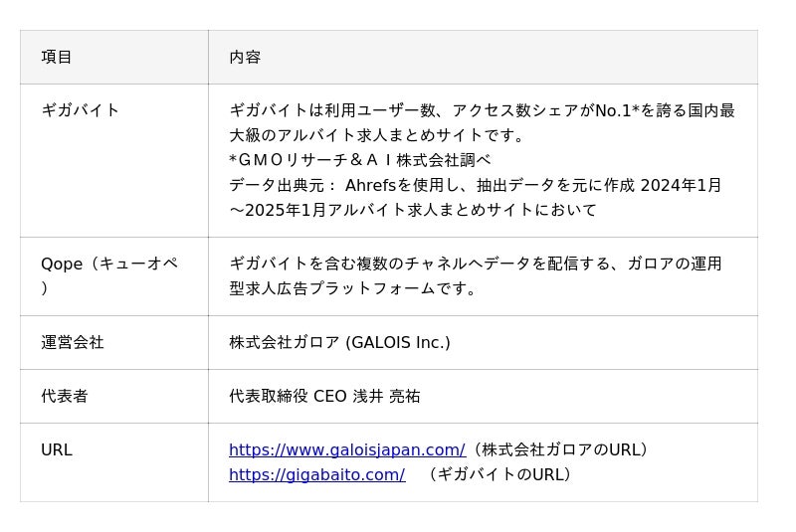Open the galoisjapan.com link
Image resolution: width=796 pixels, height=532 pixels.
pyautogui.click(x=346, y=449)
